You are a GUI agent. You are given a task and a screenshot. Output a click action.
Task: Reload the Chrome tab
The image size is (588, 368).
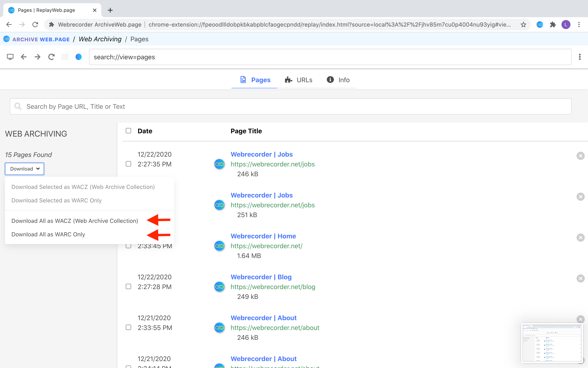(x=35, y=25)
